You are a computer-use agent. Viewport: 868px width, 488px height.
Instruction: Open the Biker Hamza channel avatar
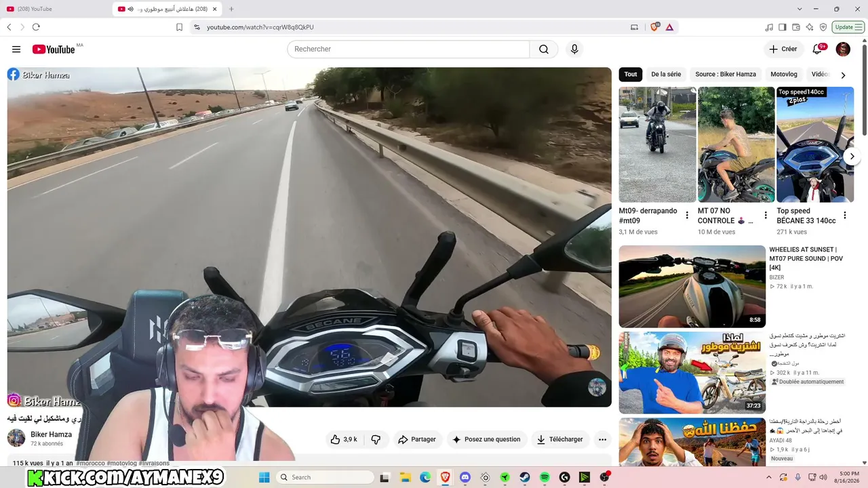tap(16, 438)
